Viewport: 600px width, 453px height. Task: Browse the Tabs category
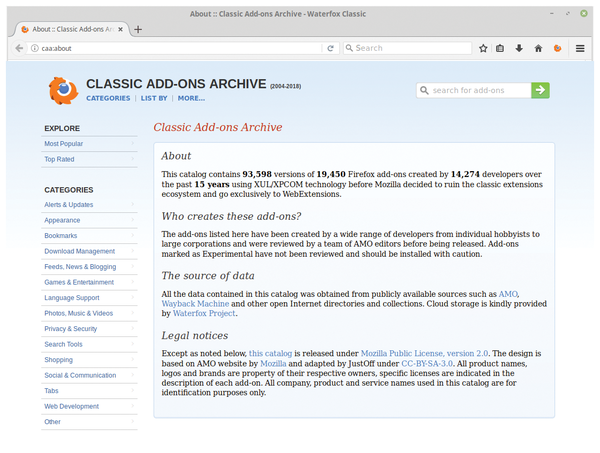point(89,391)
